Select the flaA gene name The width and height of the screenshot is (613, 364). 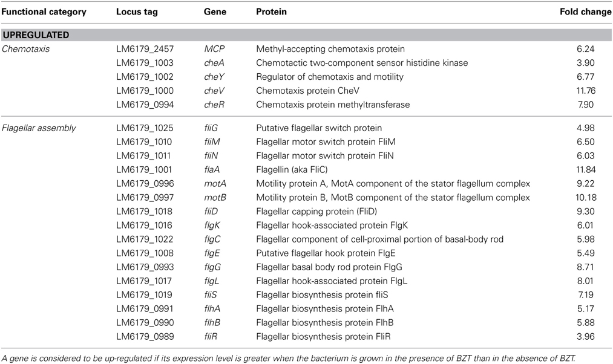(212, 169)
